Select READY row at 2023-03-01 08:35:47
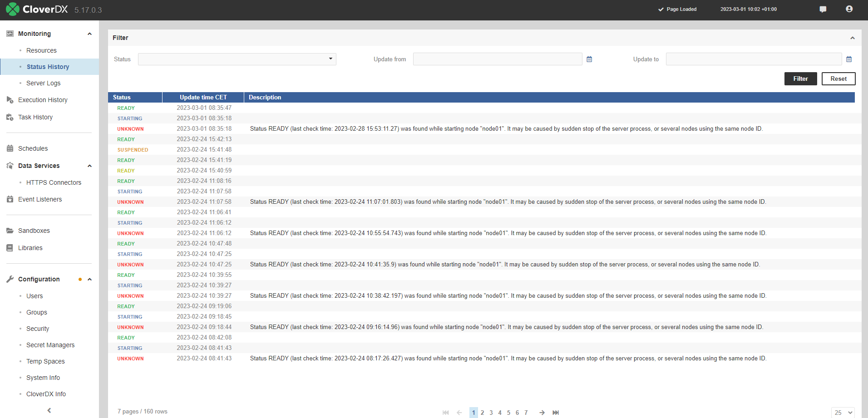This screenshot has width=868, height=418. click(x=484, y=108)
